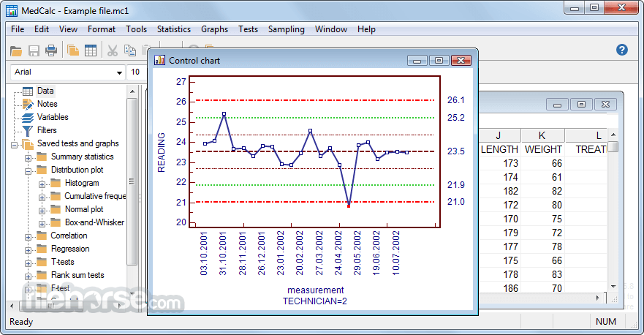644x335 pixels.
Task: Open the File menu
Action: click(x=18, y=29)
